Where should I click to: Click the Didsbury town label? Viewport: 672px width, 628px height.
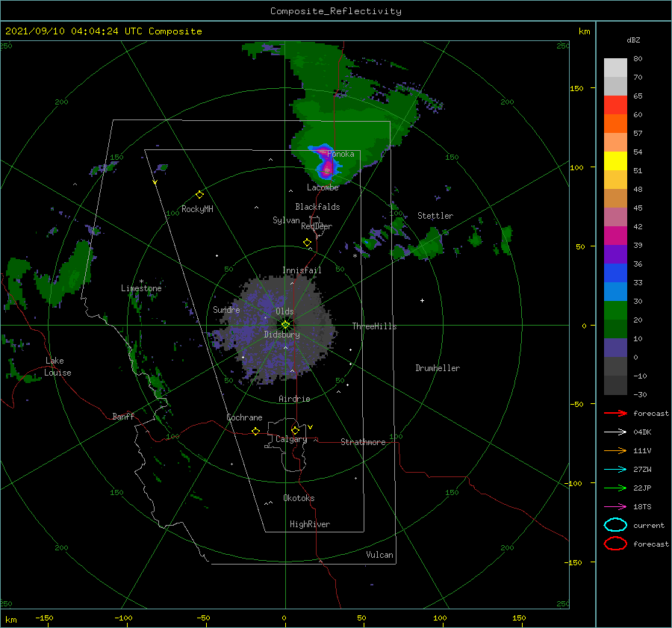(281, 335)
